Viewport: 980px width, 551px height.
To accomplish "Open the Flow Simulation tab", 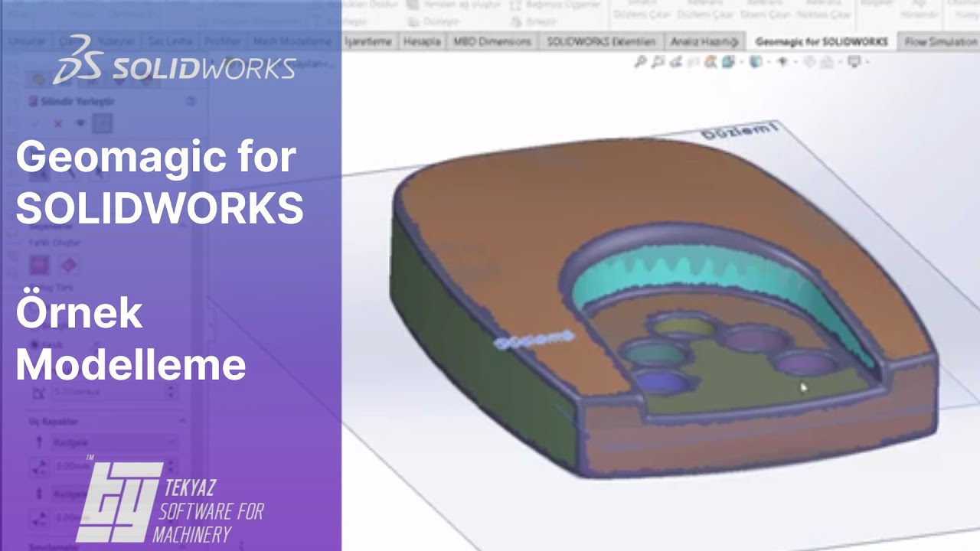I will point(939,42).
